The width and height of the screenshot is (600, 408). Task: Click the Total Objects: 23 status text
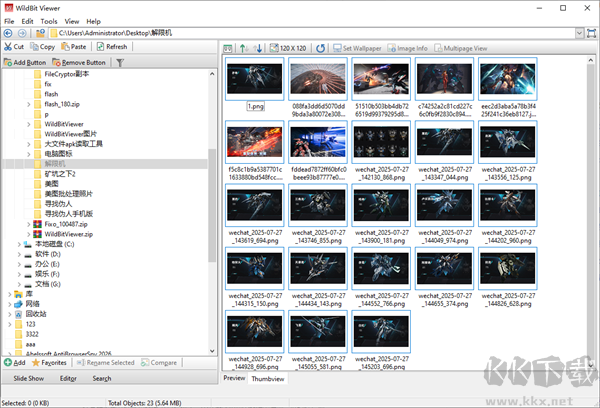point(145,403)
